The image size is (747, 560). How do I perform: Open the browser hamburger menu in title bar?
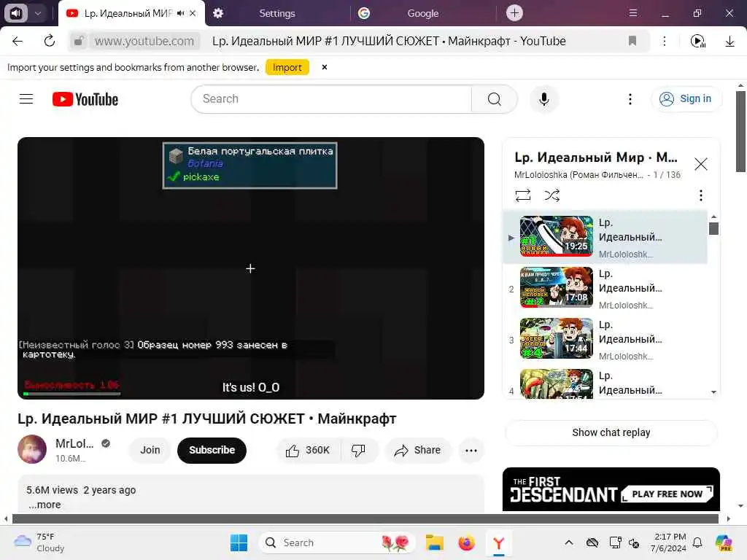point(633,13)
